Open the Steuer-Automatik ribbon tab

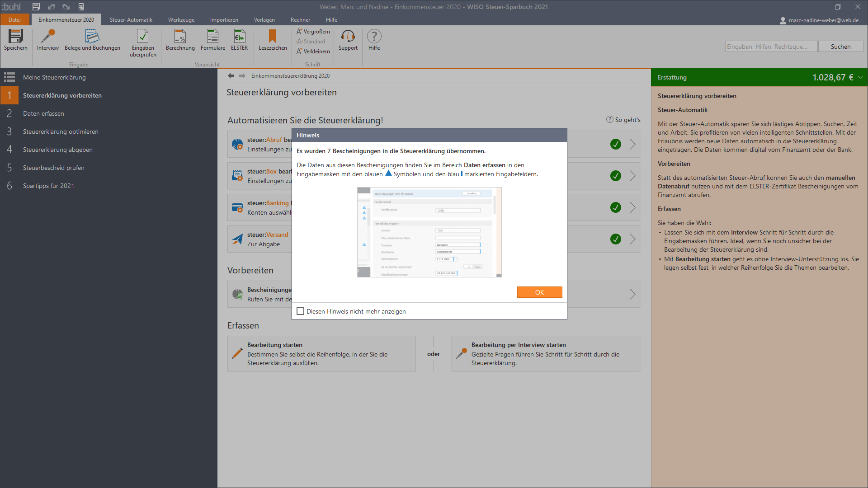131,20
